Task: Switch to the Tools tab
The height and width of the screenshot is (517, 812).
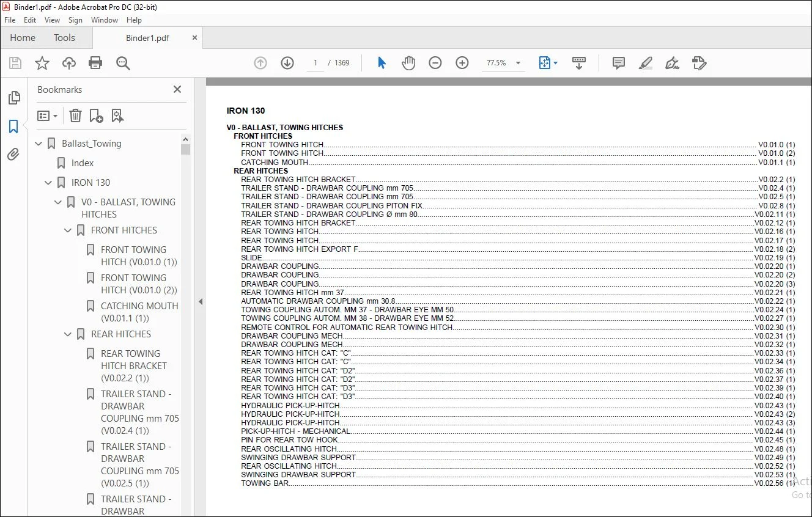Action: (x=64, y=38)
